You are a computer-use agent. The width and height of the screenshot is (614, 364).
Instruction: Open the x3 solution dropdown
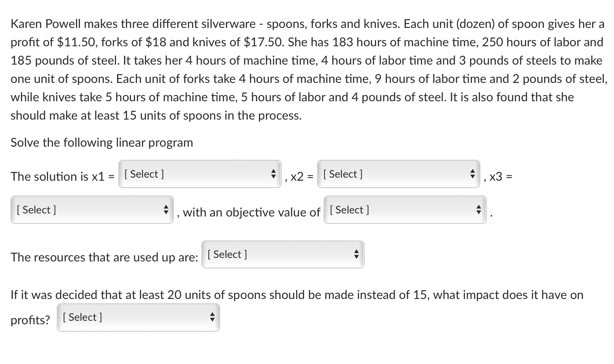(92, 210)
